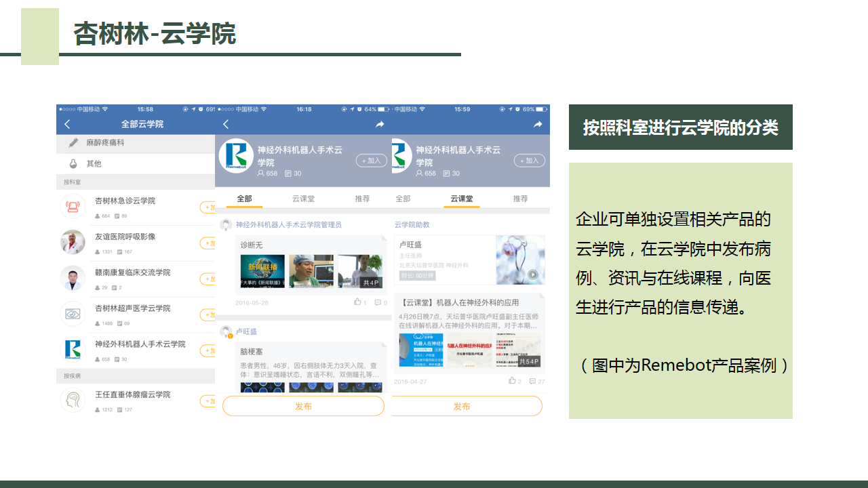Tap the share arrow in the 16:18 screen

380,124
